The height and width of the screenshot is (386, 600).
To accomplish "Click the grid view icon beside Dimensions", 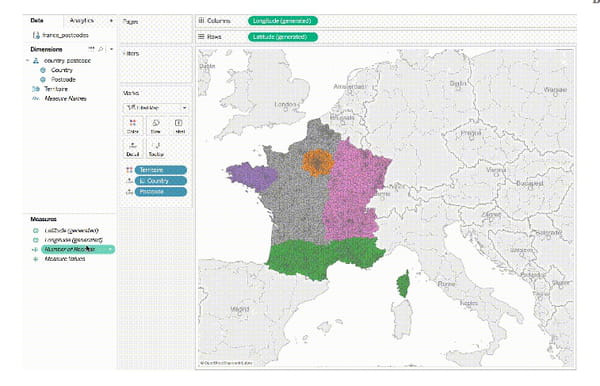I will point(91,49).
